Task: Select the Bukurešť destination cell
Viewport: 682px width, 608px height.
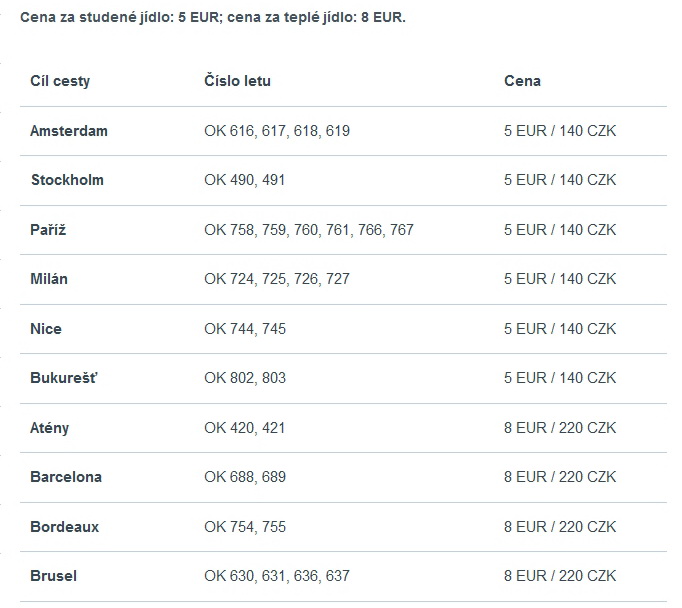Action: pyautogui.click(x=64, y=378)
